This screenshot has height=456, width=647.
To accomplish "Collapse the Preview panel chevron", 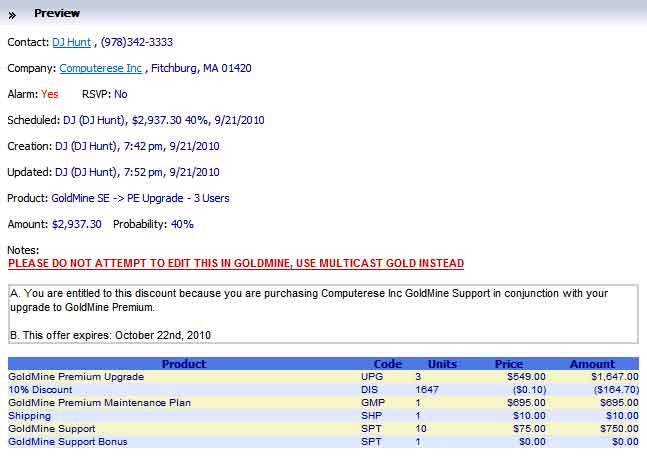I will tap(12, 16).
